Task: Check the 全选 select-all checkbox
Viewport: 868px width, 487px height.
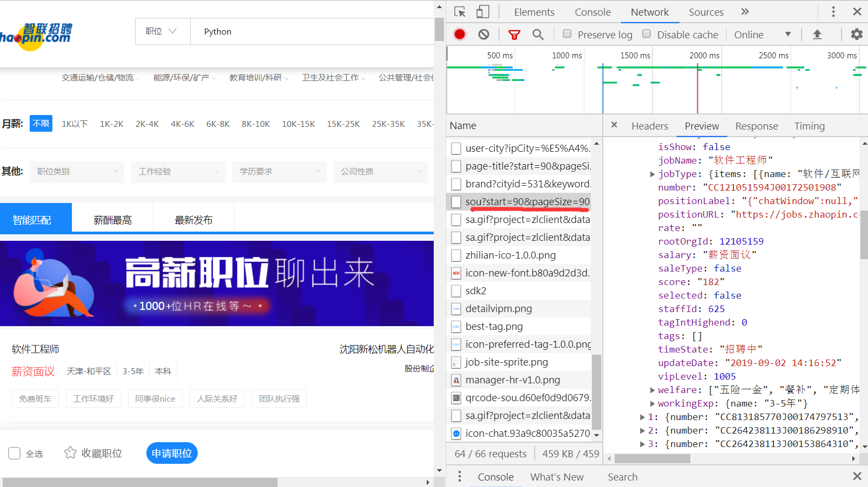Action: pos(15,453)
